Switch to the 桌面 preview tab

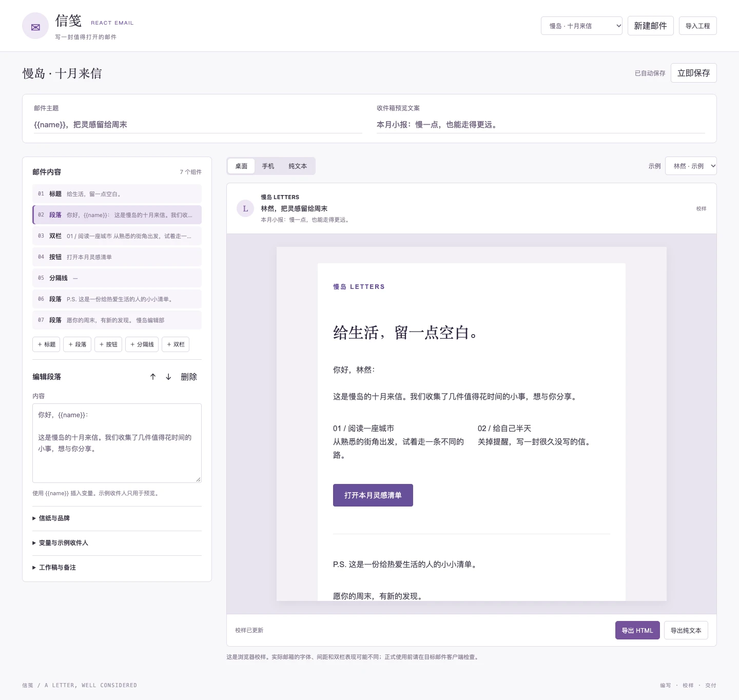241,166
